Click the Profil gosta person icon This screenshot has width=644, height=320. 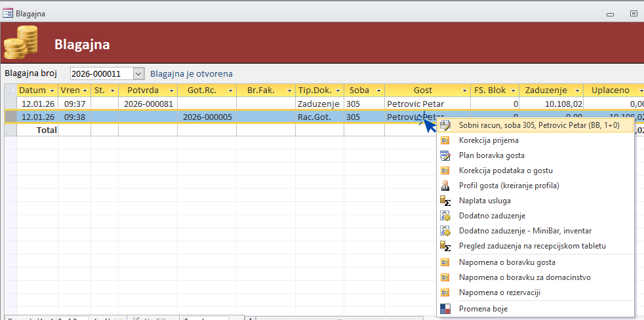pos(446,186)
